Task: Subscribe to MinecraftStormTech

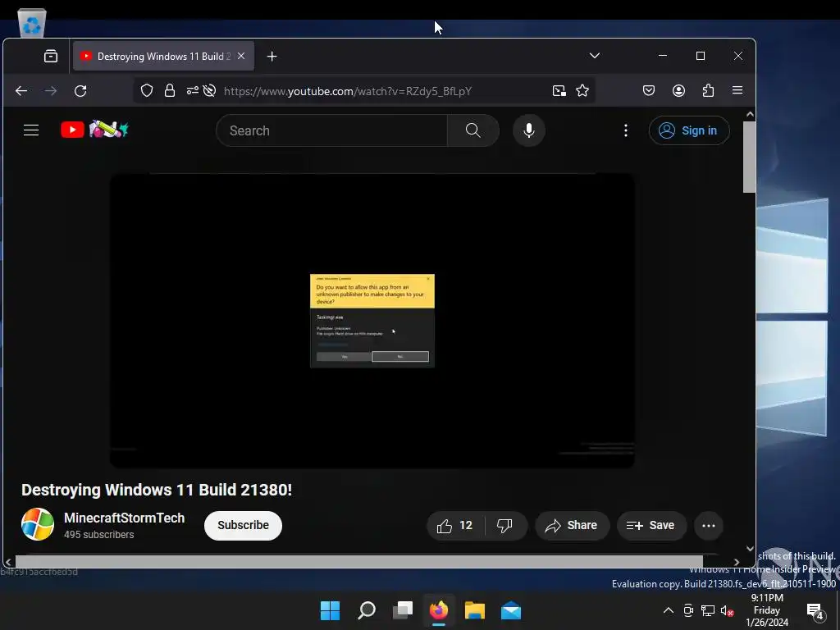Action: 243,525
